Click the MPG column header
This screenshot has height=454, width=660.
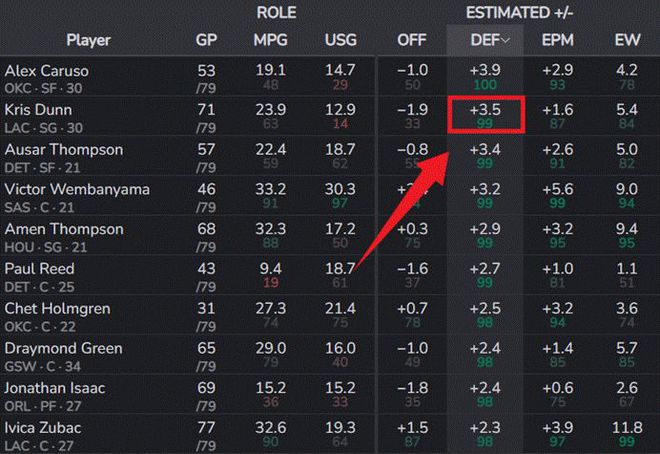pyautogui.click(x=271, y=41)
